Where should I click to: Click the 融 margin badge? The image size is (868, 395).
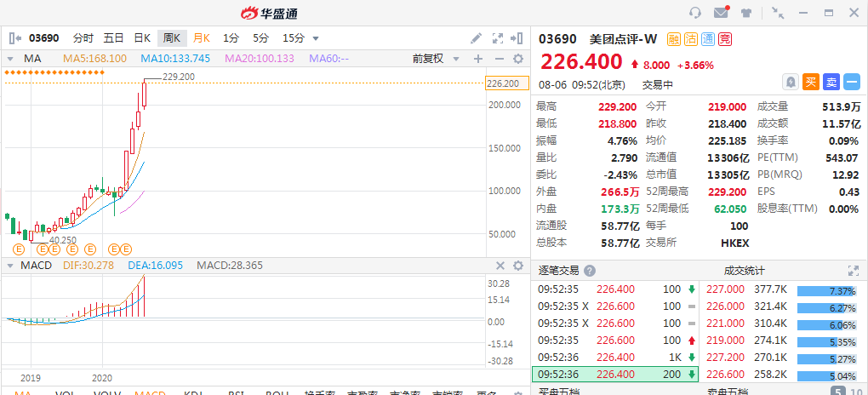click(x=674, y=39)
